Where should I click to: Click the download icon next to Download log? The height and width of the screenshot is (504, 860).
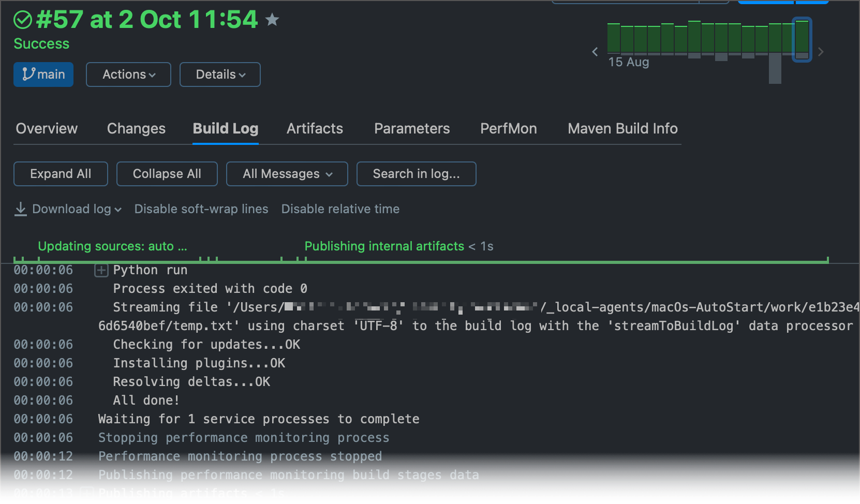21,209
